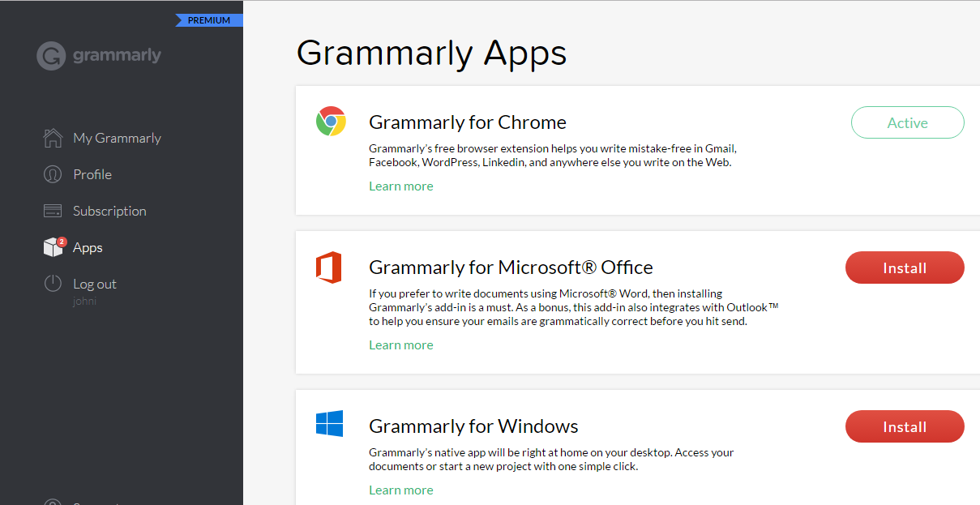The width and height of the screenshot is (980, 505).
Task: Open Learn more under Grammarly for Windows
Action: click(400, 490)
